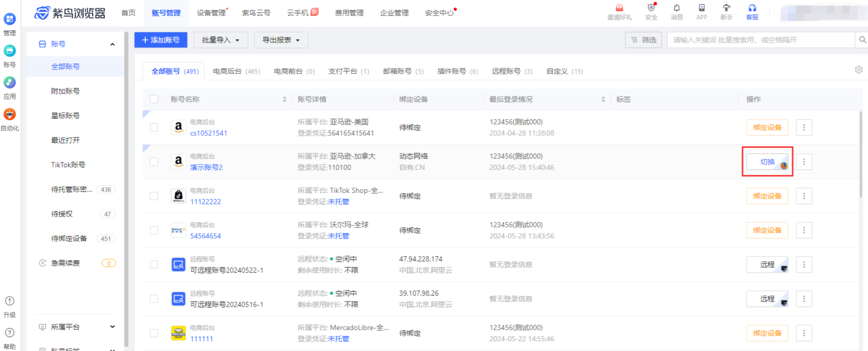Click the 客服 headset icon

click(752, 8)
